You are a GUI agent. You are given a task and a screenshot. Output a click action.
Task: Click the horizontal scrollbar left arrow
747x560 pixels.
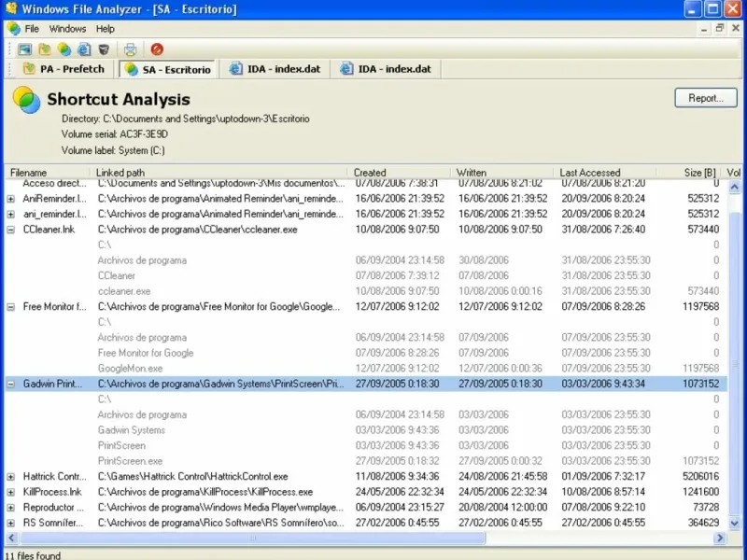pos(11,539)
